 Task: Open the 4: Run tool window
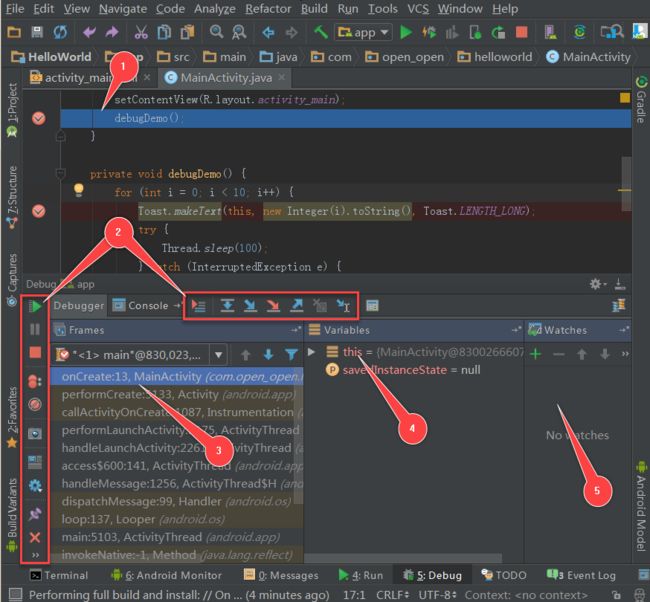click(x=361, y=575)
